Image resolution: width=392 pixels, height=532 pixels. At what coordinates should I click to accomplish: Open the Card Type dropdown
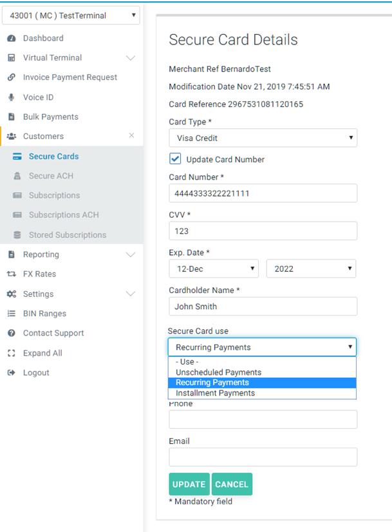(x=263, y=138)
